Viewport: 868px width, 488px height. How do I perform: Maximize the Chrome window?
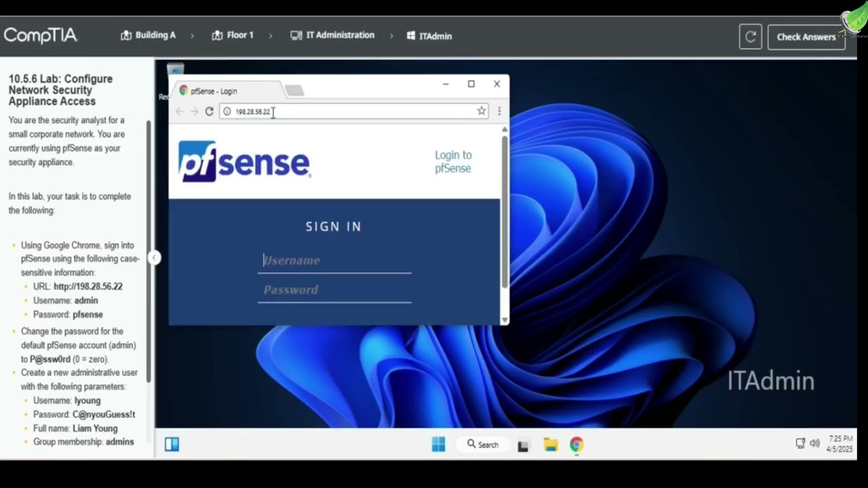[x=471, y=84]
